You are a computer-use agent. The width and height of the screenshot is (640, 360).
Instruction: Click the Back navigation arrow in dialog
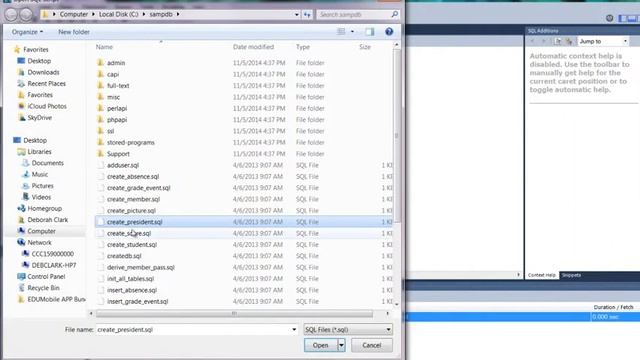11,15
